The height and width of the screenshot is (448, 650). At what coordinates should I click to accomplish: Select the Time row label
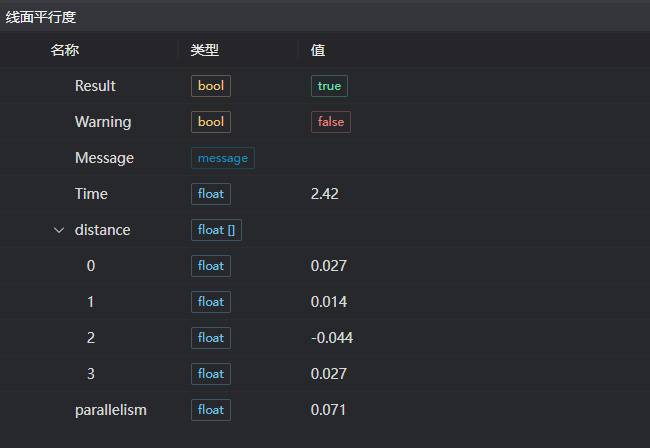[x=91, y=194]
